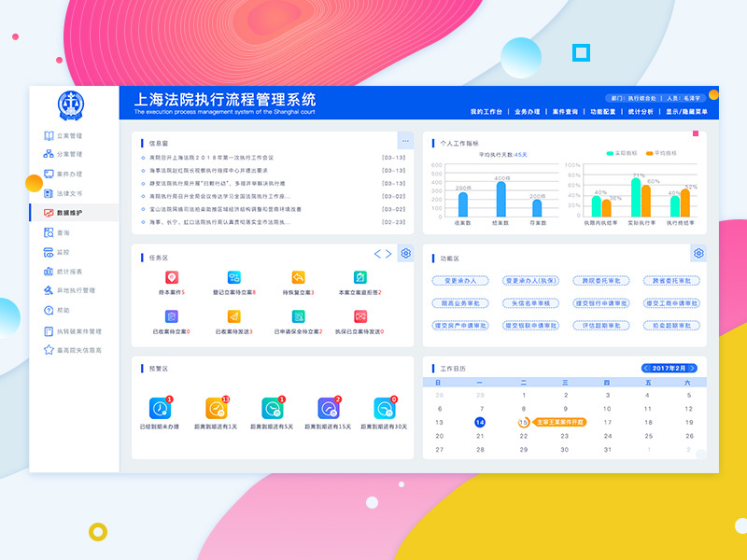Open 终本案件 task icon
The image size is (747, 560).
[172, 277]
